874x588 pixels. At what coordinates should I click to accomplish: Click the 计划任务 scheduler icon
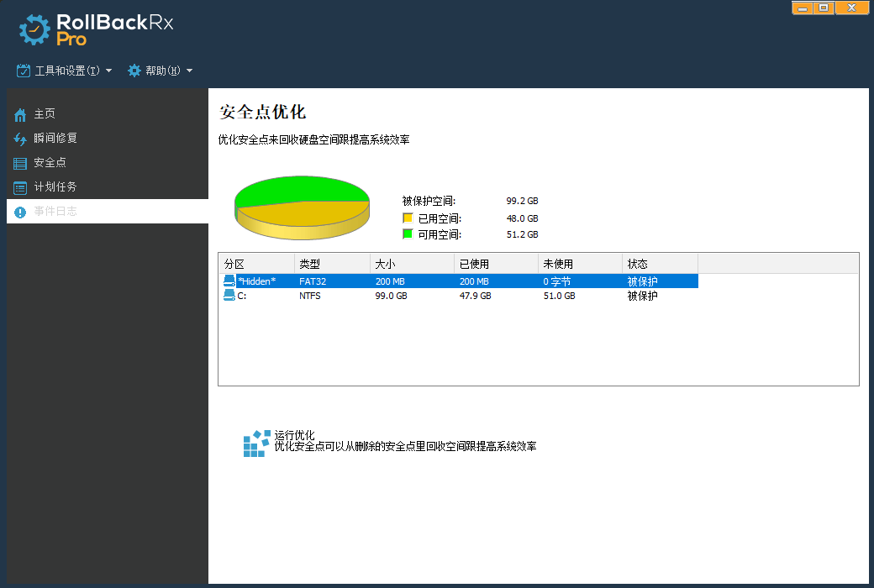coord(20,187)
